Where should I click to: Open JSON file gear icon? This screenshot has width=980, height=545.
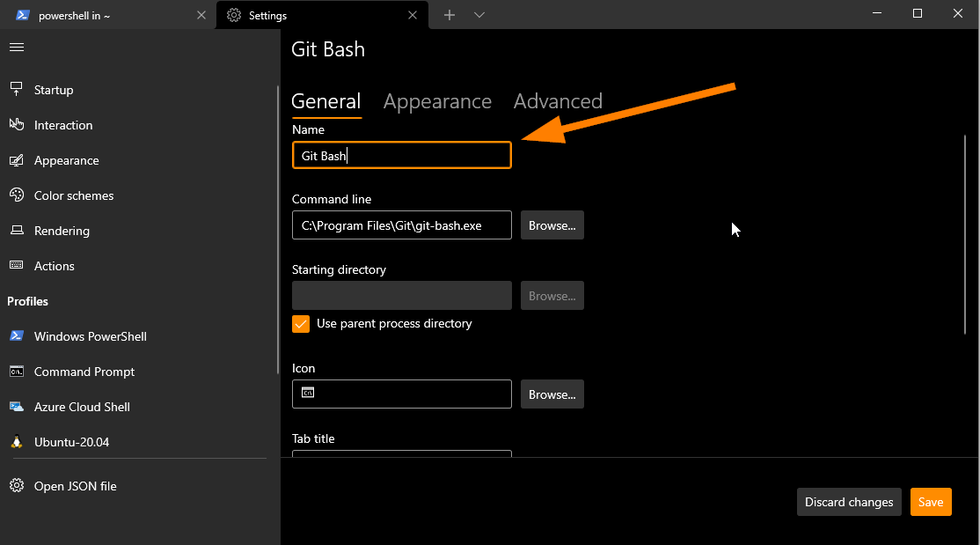[x=17, y=485]
